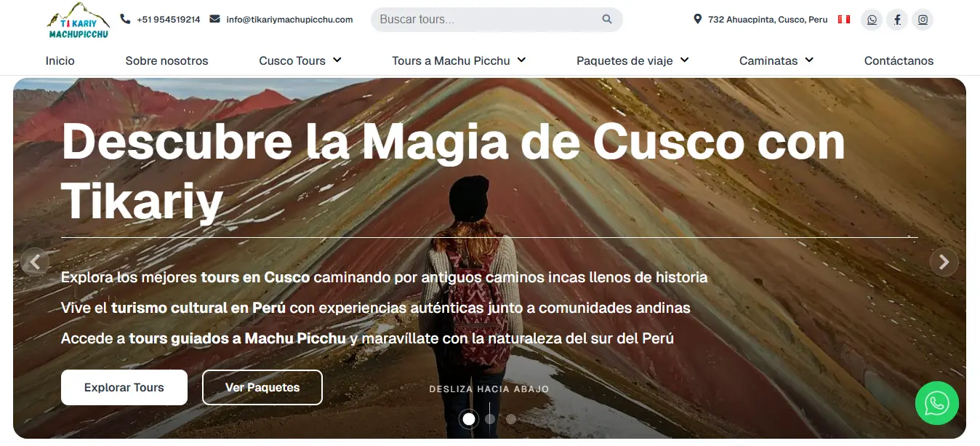The width and height of the screenshot is (980, 446).
Task: Open the floating green WhatsApp chat bubble
Action: 937,403
